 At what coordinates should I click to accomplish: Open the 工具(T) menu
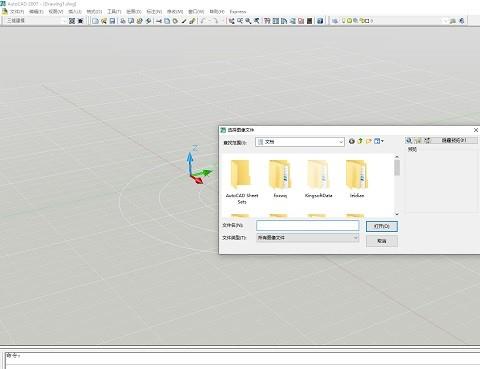114,12
